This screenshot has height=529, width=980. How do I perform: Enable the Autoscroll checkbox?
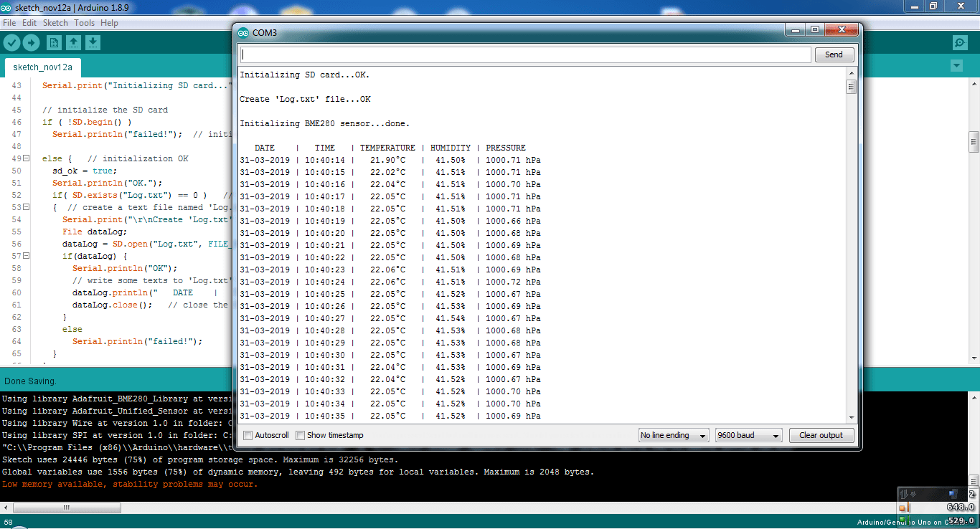[247, 435]
